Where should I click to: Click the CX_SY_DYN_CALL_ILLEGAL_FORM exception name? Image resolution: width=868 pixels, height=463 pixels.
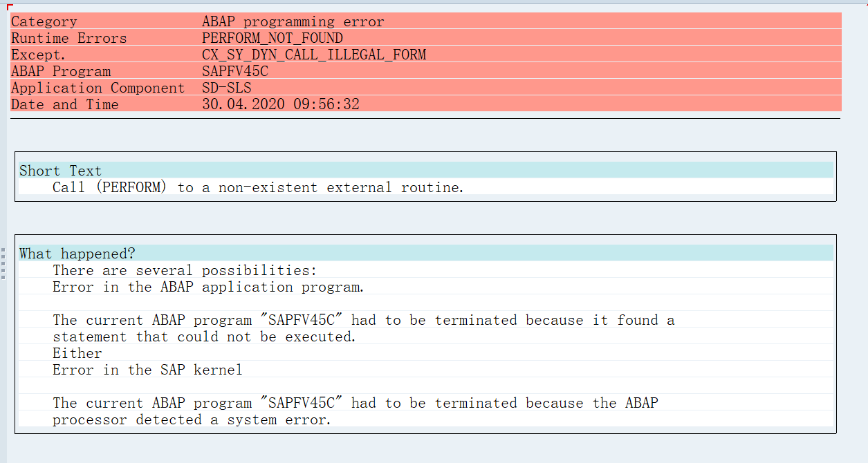point(314,55)
